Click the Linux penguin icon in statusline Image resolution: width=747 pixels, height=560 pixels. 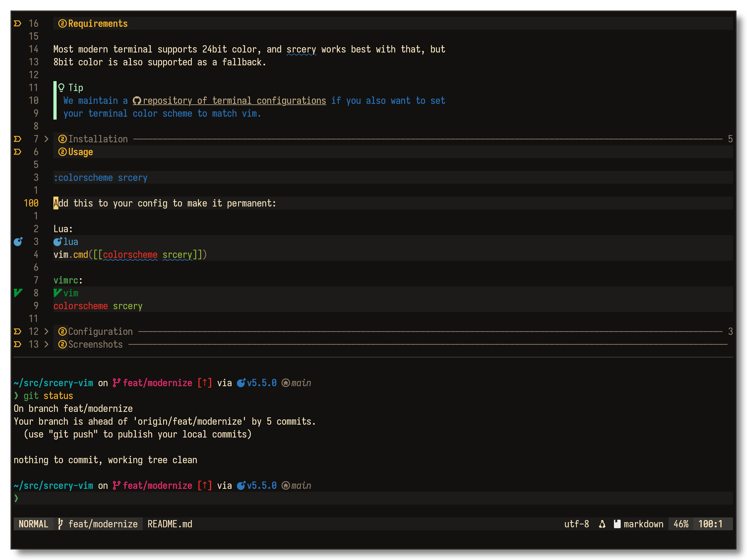point(602,524)
